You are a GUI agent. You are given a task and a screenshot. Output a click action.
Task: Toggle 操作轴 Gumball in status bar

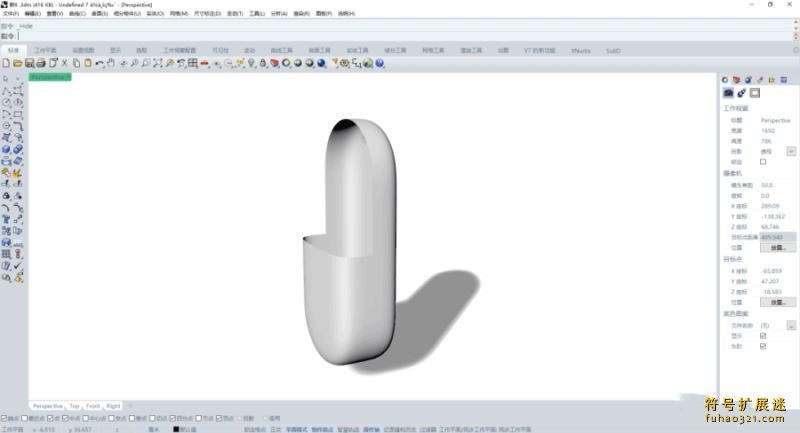pyautogui.click(x=371, y=429)
